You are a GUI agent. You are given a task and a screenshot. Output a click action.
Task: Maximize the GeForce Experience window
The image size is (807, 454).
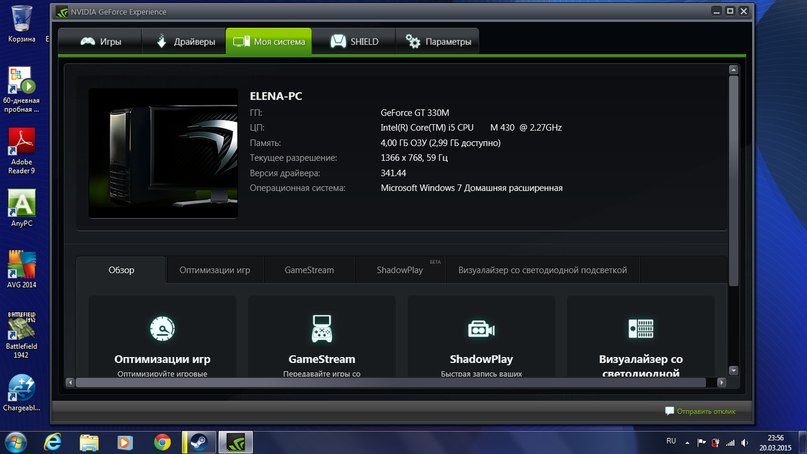730,11
